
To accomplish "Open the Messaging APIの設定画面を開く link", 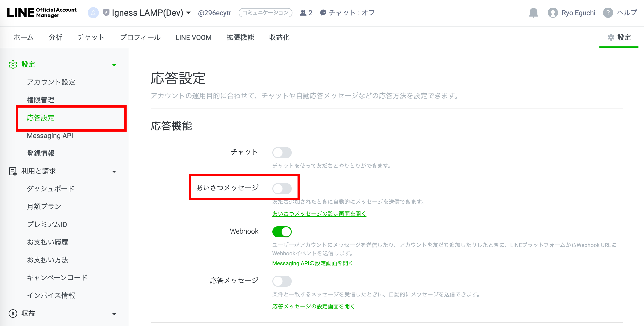I will point(313,263).
